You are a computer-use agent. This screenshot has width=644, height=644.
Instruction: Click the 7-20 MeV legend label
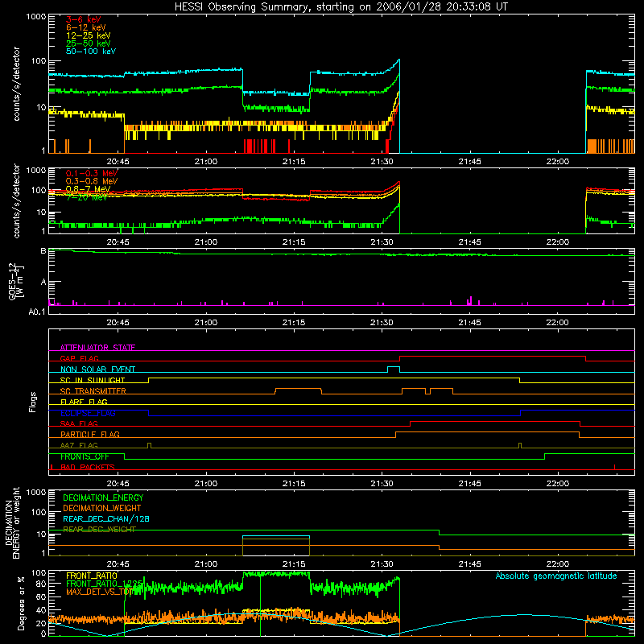[86, 197]
